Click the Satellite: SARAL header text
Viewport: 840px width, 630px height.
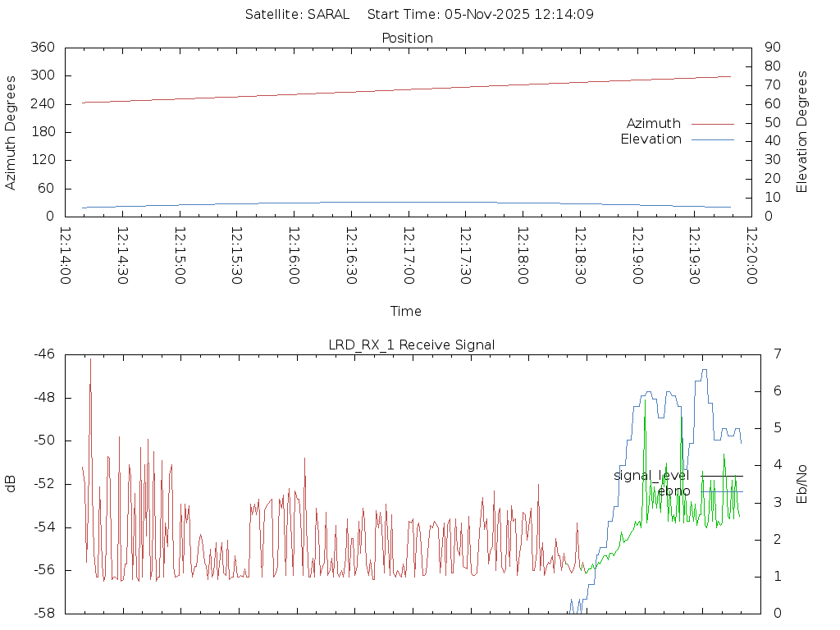click(297, 14)
